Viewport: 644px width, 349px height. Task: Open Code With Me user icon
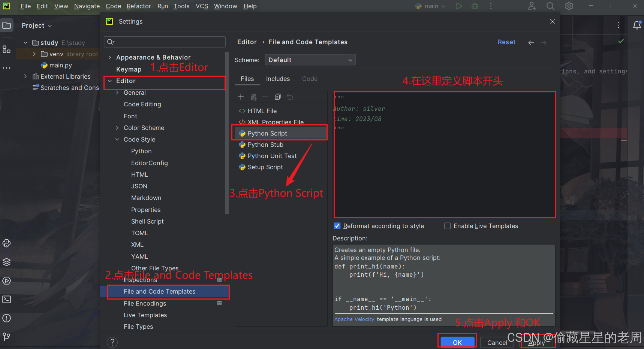coord(532,6)
